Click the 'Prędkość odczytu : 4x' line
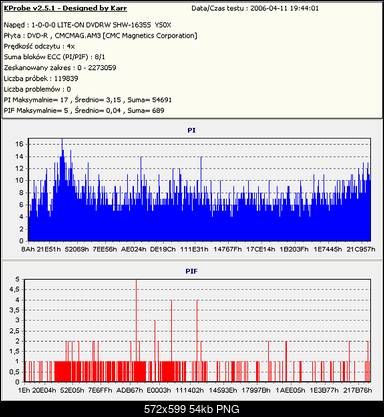The height and width of the screenshot is (417, 384). point(39,46)
